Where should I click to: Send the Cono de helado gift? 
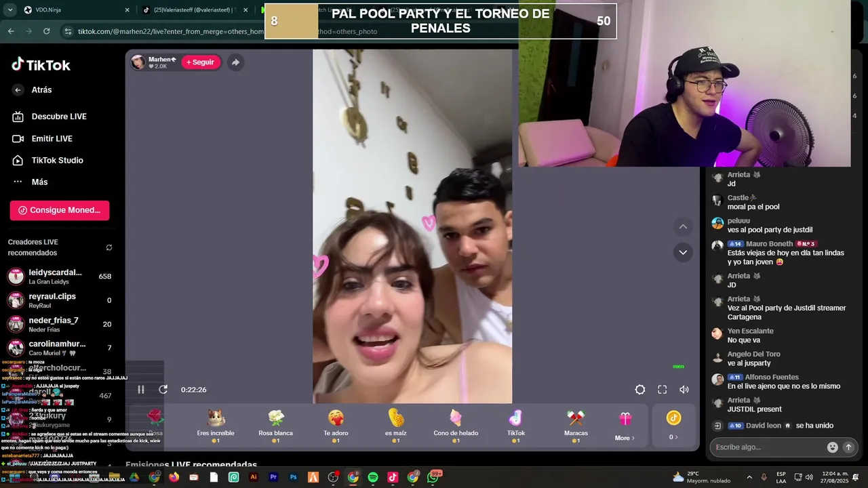pyautogui.click(x=456, y=426)
